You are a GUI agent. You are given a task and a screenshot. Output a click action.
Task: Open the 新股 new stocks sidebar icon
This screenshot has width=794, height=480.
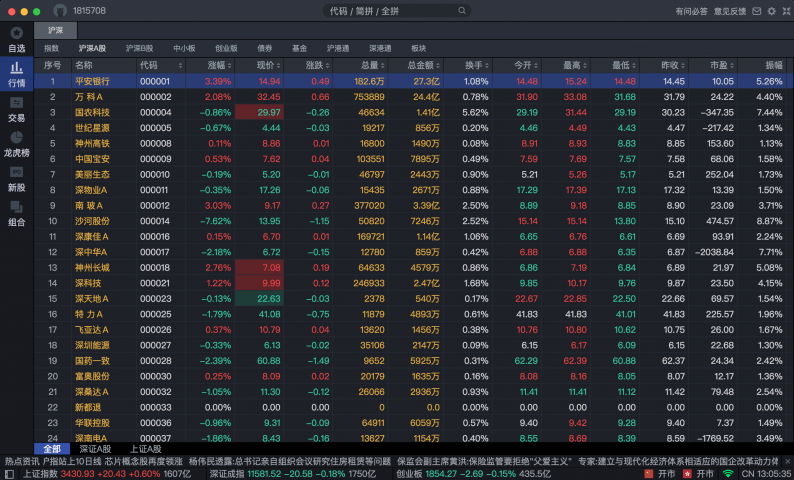coord(16,178)
